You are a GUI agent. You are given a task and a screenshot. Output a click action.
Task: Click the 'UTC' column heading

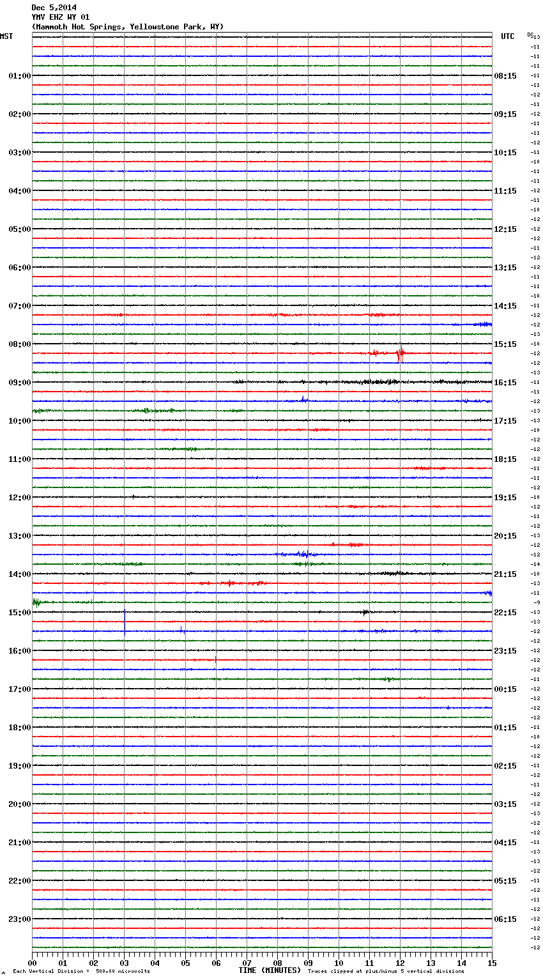508,36
